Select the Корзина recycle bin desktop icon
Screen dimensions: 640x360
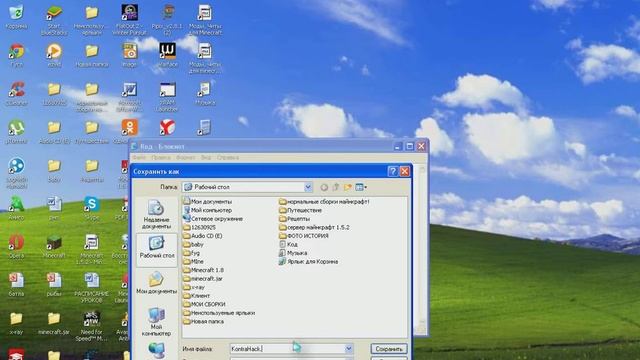16,17
